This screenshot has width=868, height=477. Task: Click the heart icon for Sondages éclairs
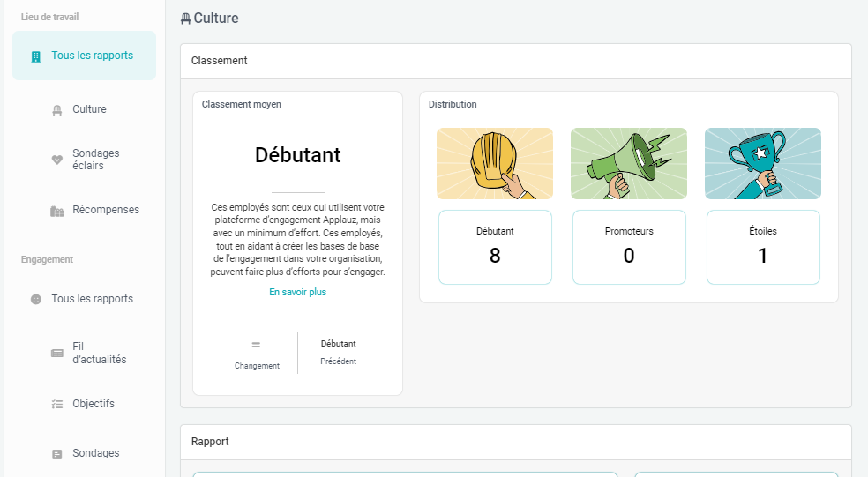pyautogui.click(x=57, y=160)
